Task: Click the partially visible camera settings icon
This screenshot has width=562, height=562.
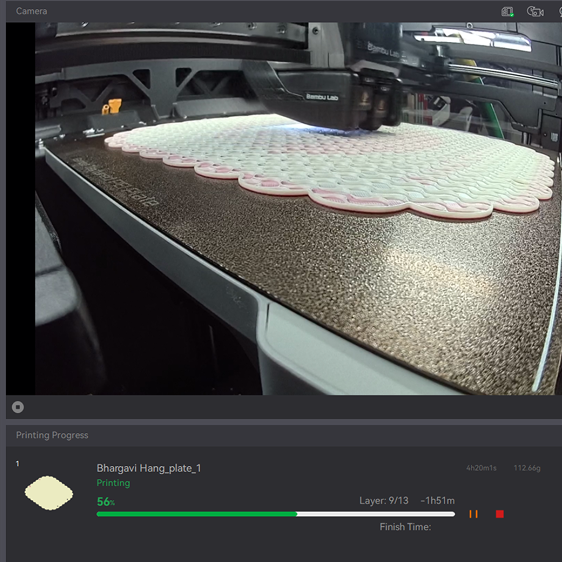Action: coord(560,11)
